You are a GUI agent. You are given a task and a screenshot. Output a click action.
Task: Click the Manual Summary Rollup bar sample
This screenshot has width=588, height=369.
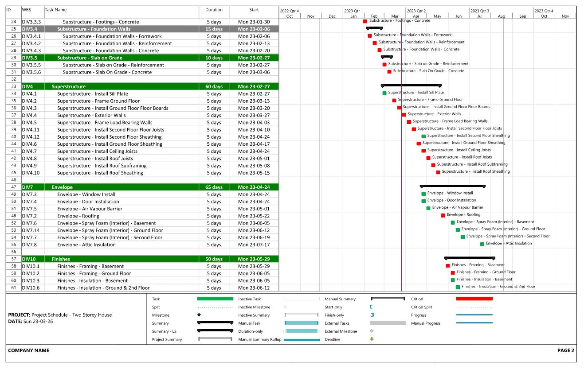[302, 339]
